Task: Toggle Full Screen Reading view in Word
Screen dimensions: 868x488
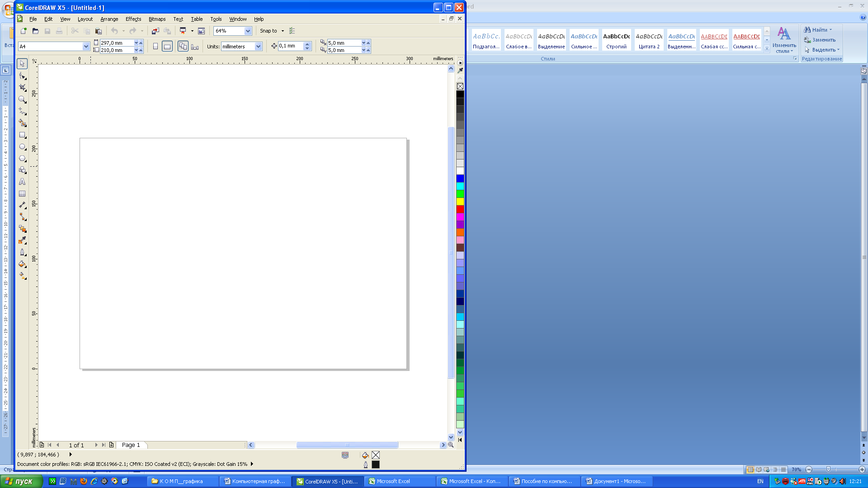Action: (759, 469)
